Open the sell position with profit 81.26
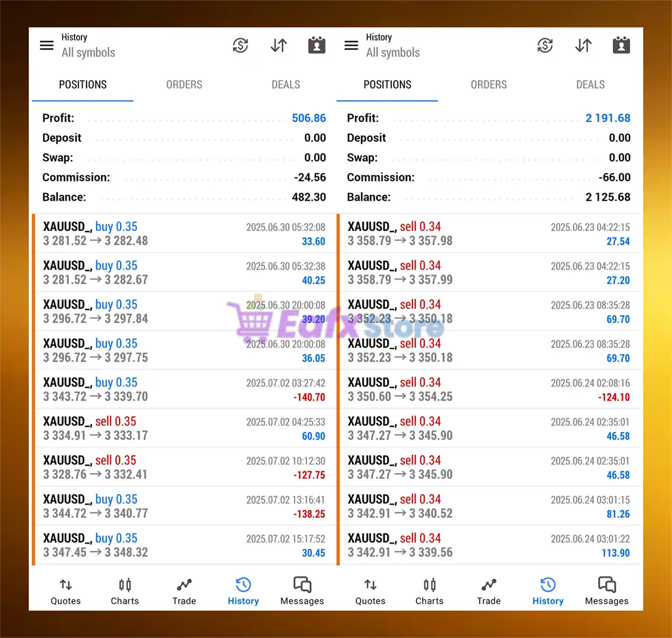This screenshot has width=672, height=638. click(490, 506)
